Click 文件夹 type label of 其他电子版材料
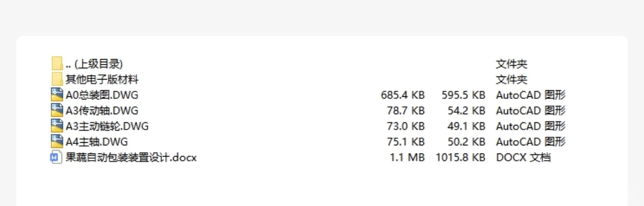This screenshot has width=644, height=206. [x=512, y=80]
